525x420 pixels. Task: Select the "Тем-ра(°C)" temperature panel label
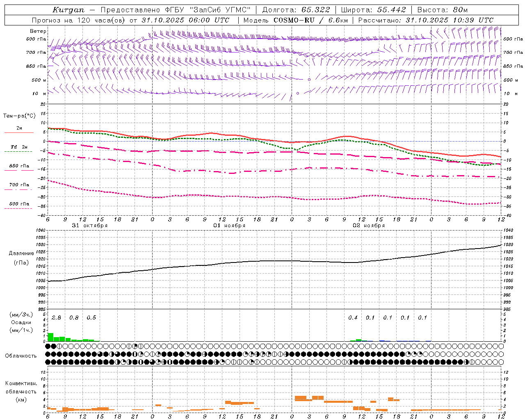[19, 116]
